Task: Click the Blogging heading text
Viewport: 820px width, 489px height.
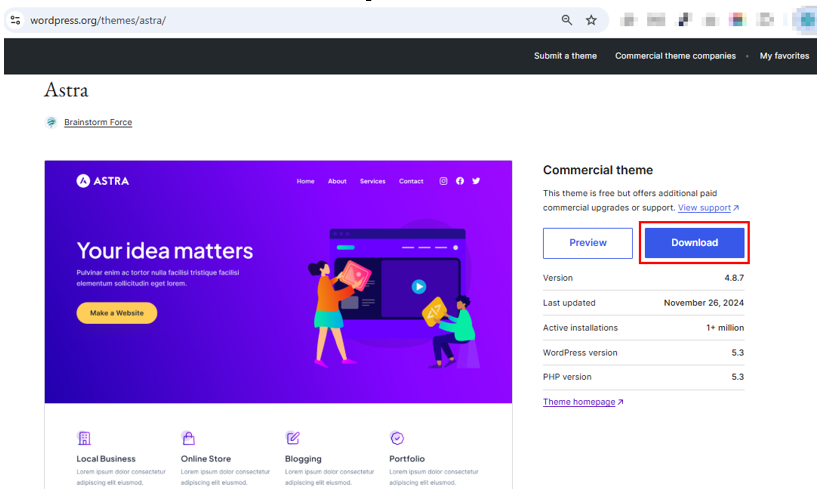Action: coord(303,459)
